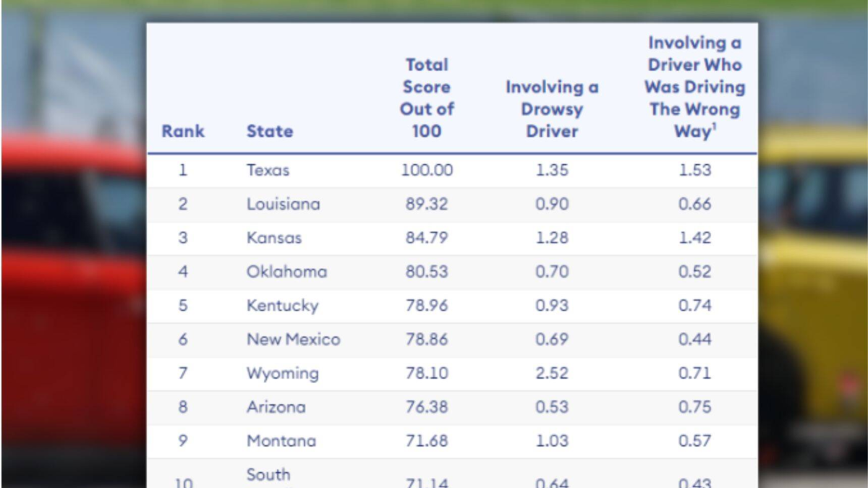Screen dimensions: 868x488
Task: Click the Oklahoma state cell
Action: click(286, 272)
